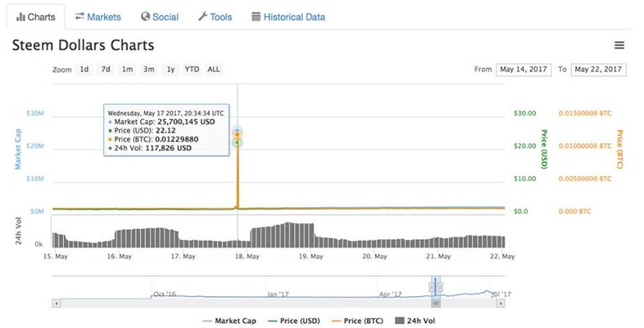Viewport: 644px width, 328px height.
Task: Click the price spike marker on chart
Action: (x=237, y=134)
